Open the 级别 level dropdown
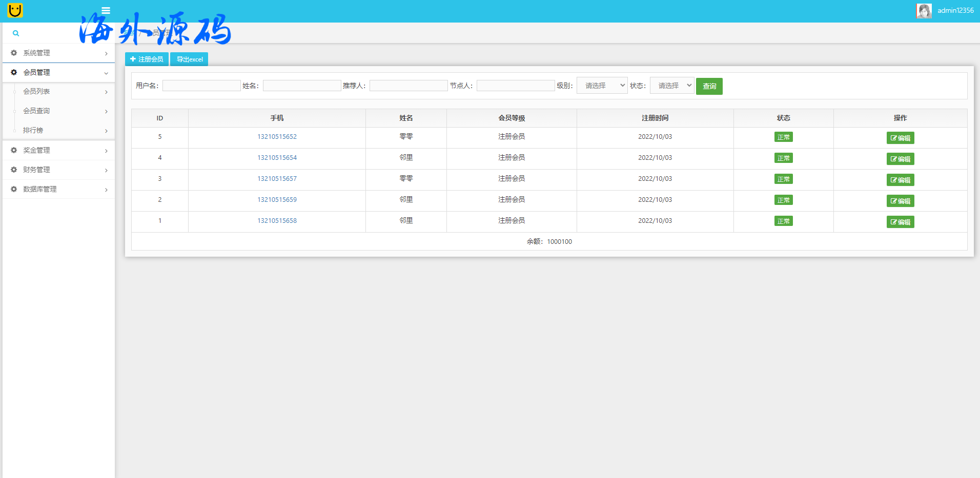 tap(602, 86)
